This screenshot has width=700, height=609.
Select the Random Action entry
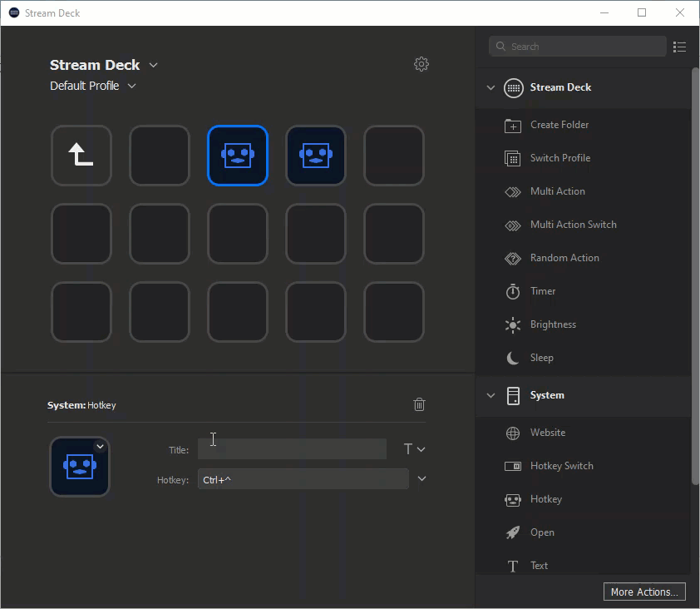tap(564, 258)
